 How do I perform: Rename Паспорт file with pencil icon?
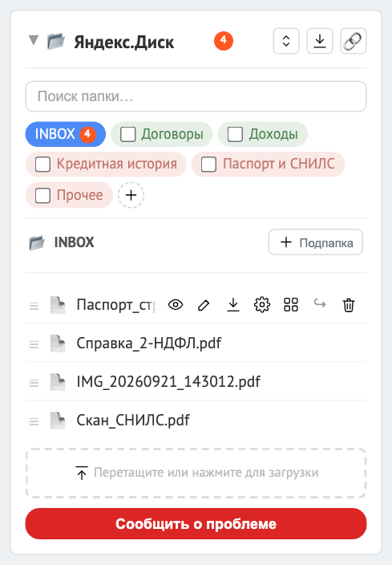click(204, 305)
